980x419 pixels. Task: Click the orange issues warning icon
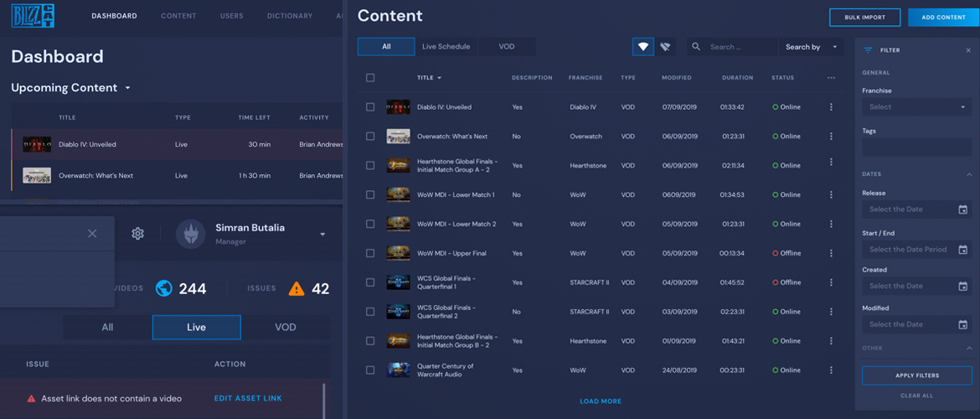coord(297,288)
